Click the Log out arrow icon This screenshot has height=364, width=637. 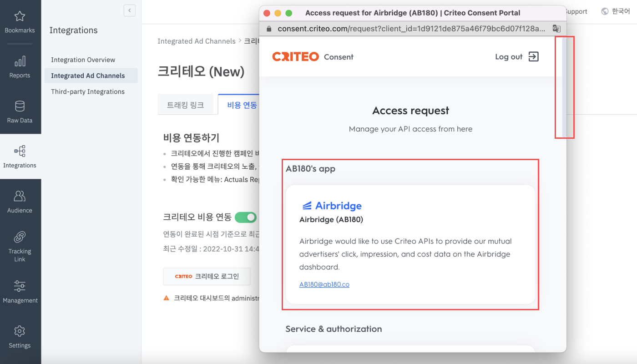533,57
